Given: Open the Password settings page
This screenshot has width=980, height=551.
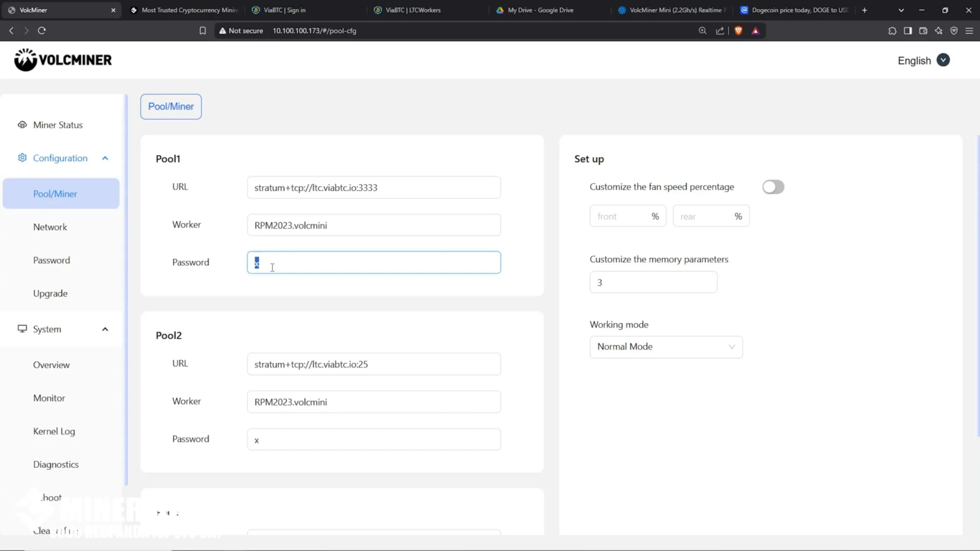Looking at the screenshot, I should pyautogui.click(x=52, y=260).
